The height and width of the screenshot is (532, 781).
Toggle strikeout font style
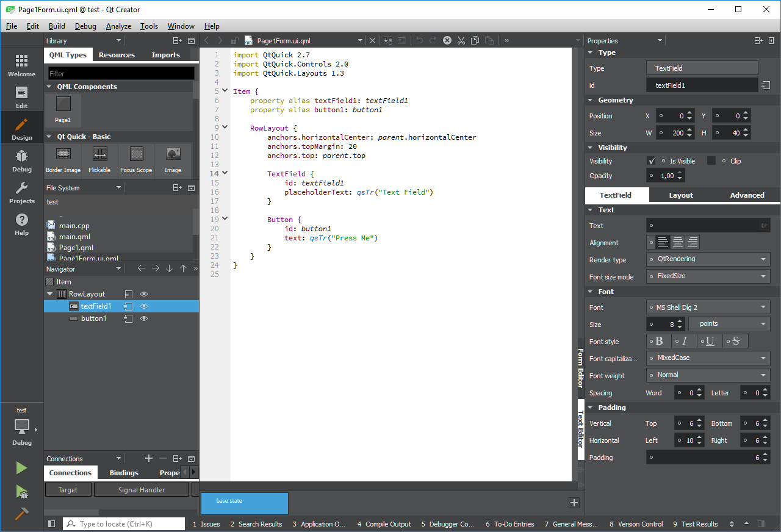736,341
